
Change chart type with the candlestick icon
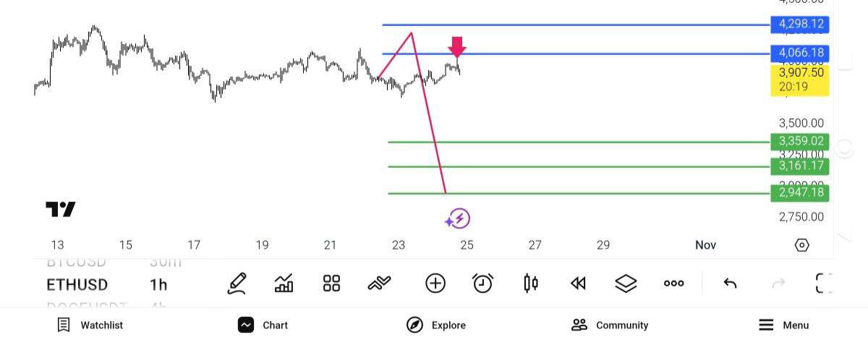click(x=531, y=284)
